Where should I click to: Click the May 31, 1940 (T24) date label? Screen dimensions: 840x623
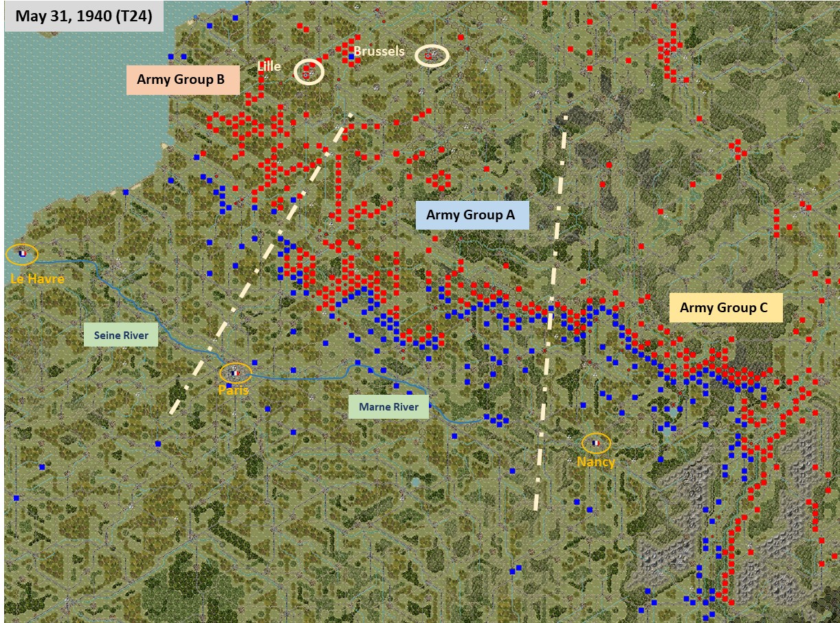(84, 16)
